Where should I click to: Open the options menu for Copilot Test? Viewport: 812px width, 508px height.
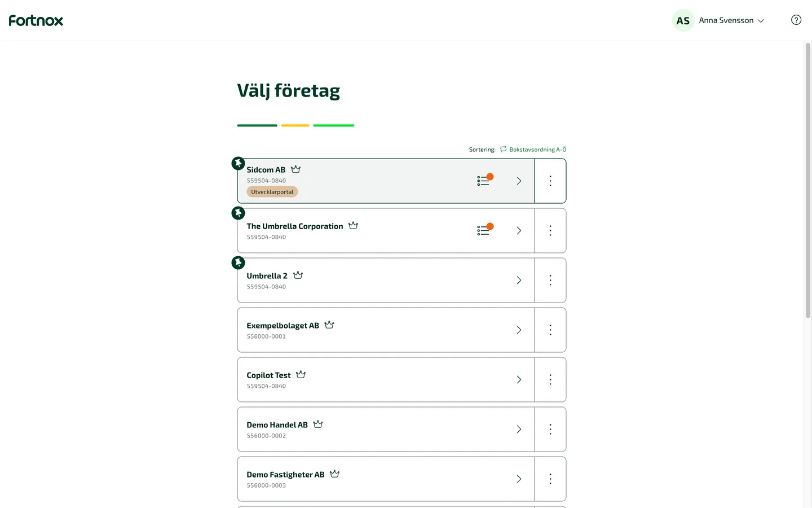[x=550, y=379]
